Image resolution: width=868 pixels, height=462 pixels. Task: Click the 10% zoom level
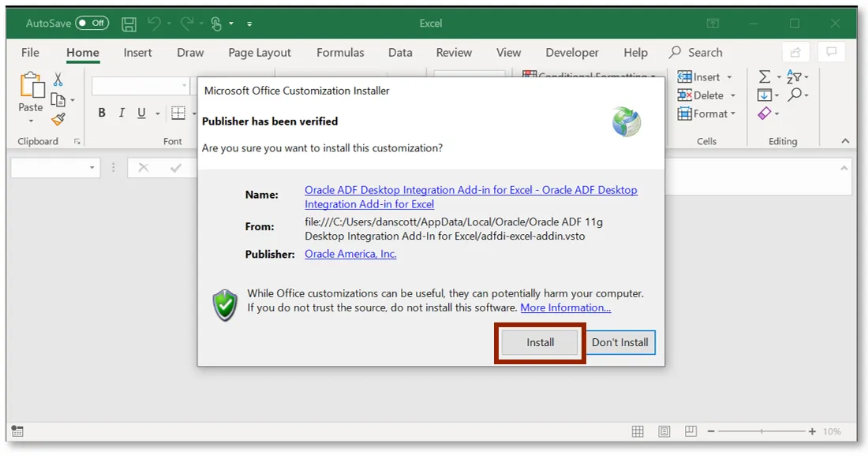click(x=832, y=431)
